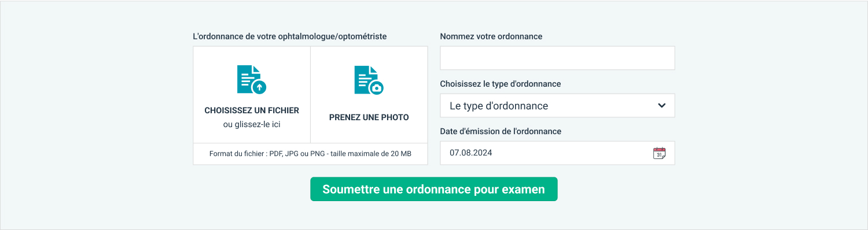This screenshot has height=230, width=868.
Task: Click 'Soumettre une ordonnance pour examen' button
Action: 433,190
